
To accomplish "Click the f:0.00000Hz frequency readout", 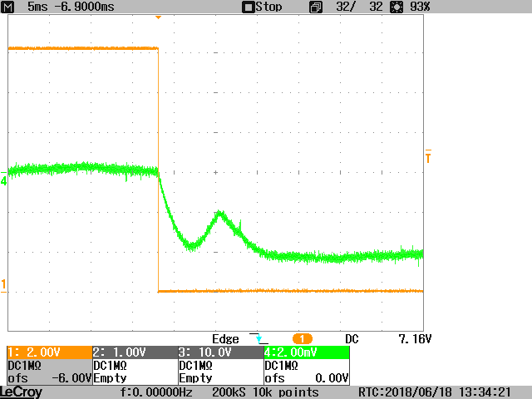I will [156, 392].
